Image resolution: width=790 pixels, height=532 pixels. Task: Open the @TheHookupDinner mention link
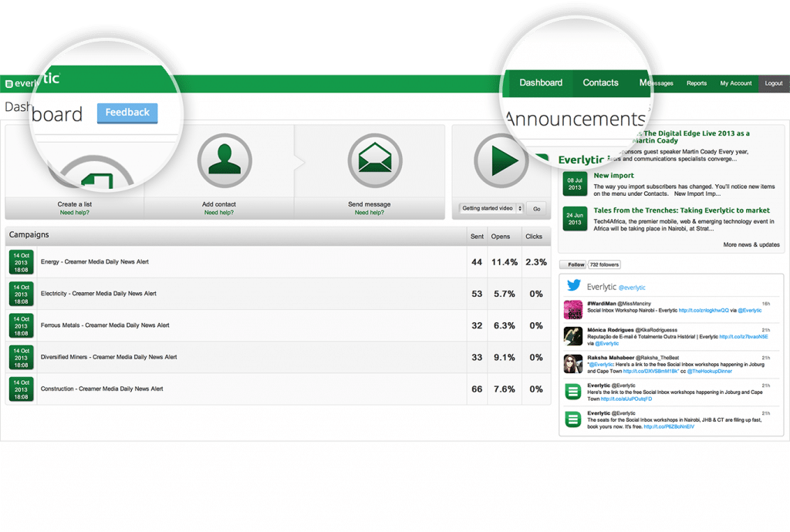710,372
